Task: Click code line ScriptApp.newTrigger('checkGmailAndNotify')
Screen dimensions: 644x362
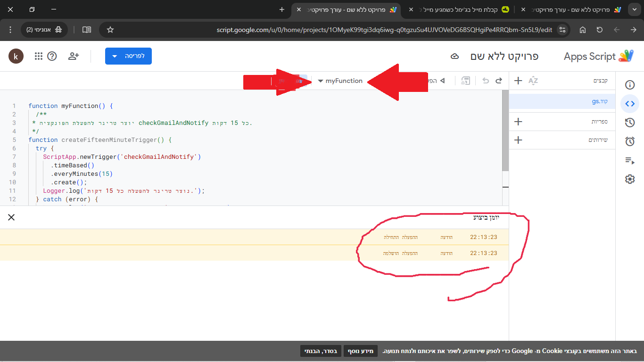Action: 122,157
